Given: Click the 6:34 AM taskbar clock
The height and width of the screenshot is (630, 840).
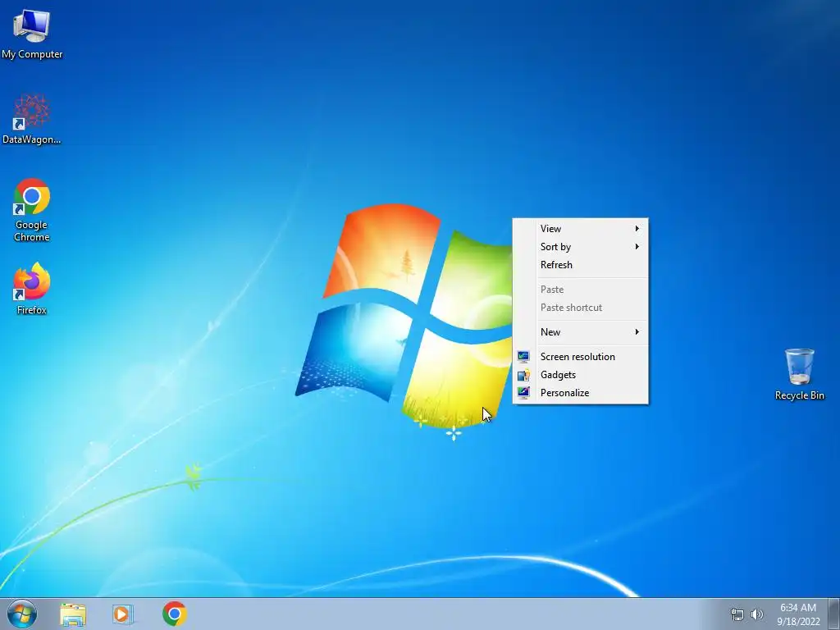Looking at the screenshot, I should (x=797, y=608).
